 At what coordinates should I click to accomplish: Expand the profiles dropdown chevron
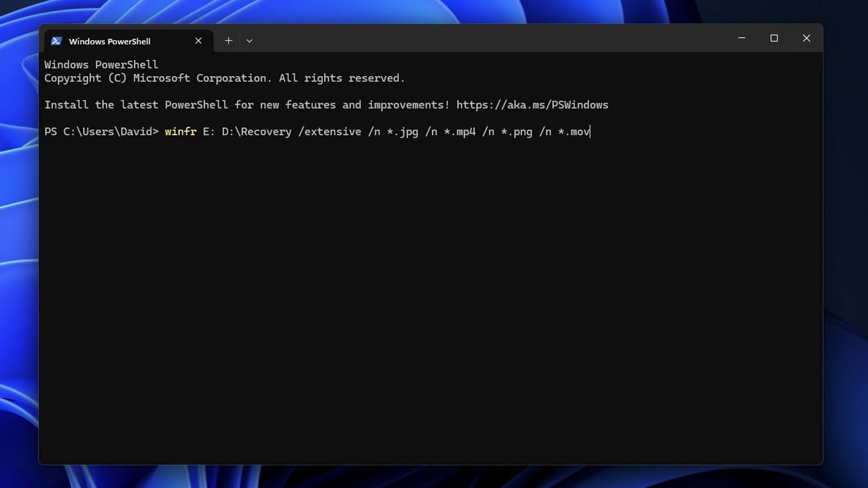[249, 41]
